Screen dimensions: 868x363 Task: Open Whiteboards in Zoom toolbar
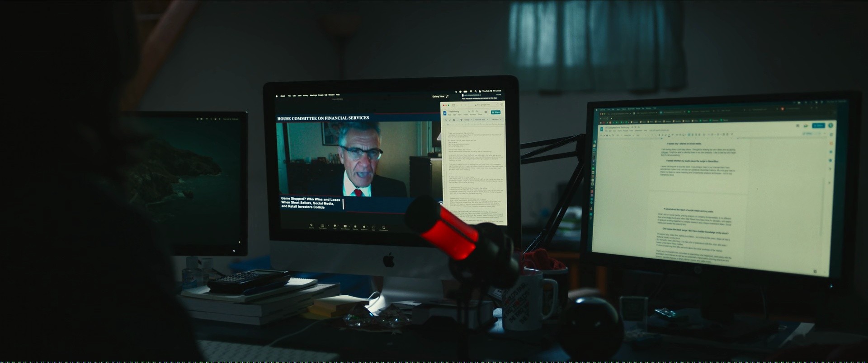coord(383,228)
